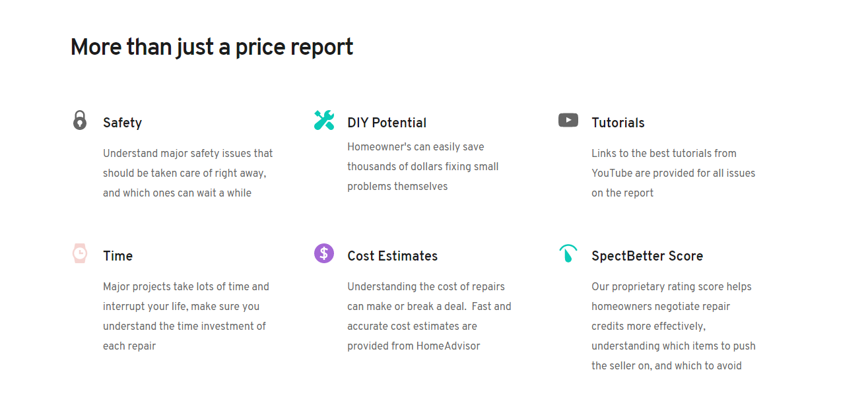Click the word YouTube in Tutorials text
The width and height of the screenshot is (868, 405).
pos(611,173)
